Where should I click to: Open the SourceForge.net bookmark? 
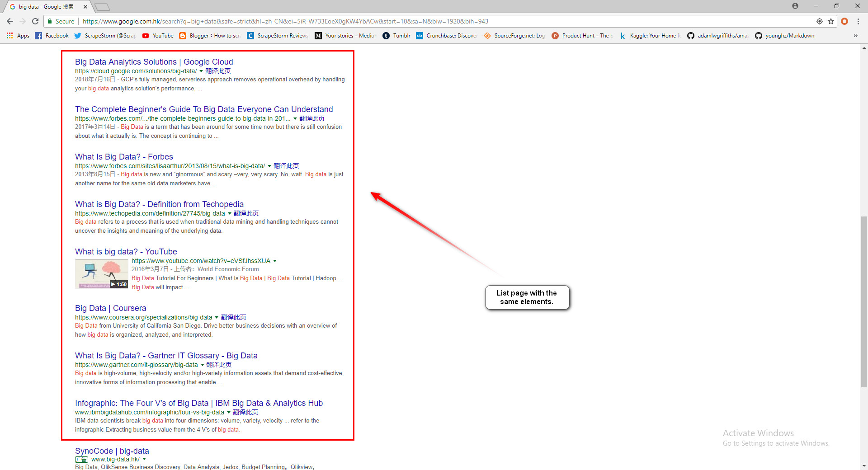click(514, 36)
